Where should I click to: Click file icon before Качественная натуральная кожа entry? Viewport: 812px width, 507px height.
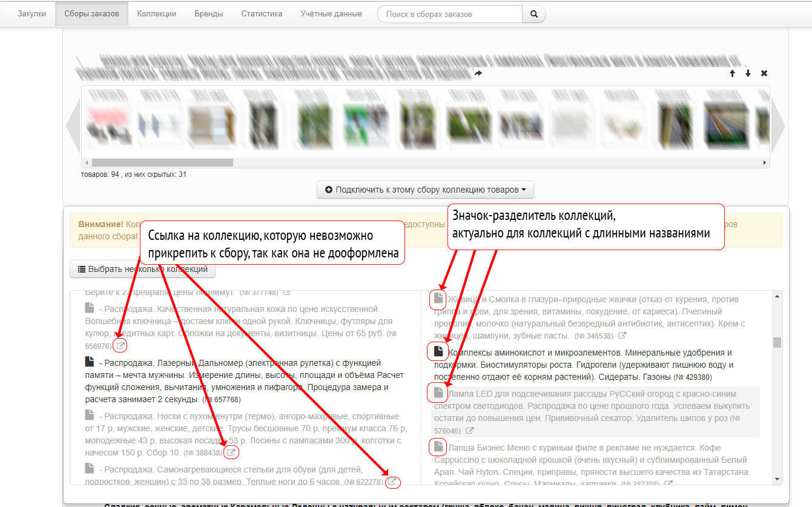[x=90, y=308]
